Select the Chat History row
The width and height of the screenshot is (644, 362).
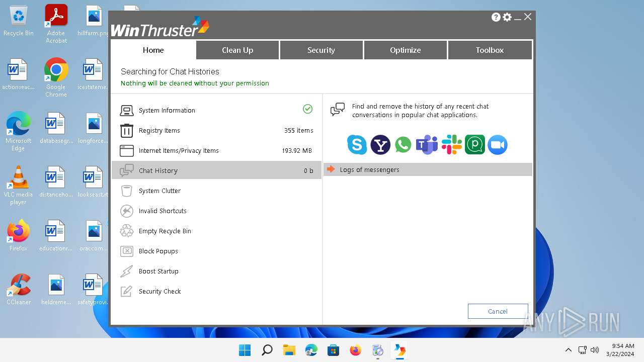tap(216, 170)
